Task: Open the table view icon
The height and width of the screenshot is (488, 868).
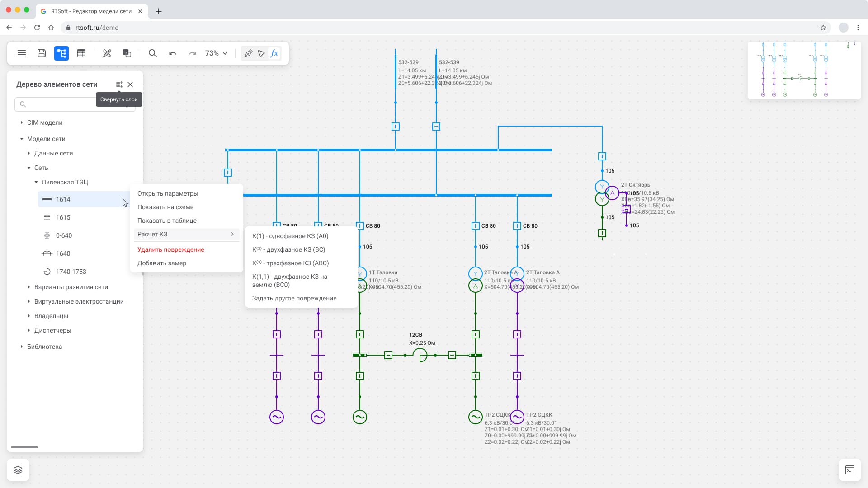Action: click(x=81, y=53)
